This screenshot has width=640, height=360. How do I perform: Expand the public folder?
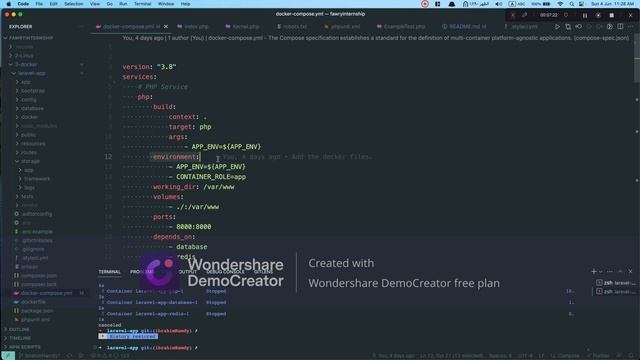point(29,135)
